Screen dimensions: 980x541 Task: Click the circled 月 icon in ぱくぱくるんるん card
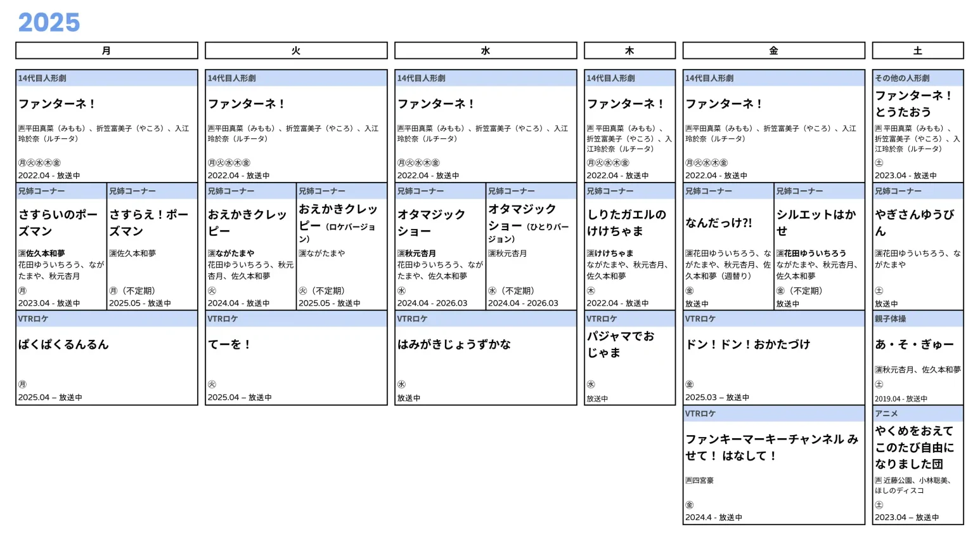pyautogui.click(x=22, y=384)
